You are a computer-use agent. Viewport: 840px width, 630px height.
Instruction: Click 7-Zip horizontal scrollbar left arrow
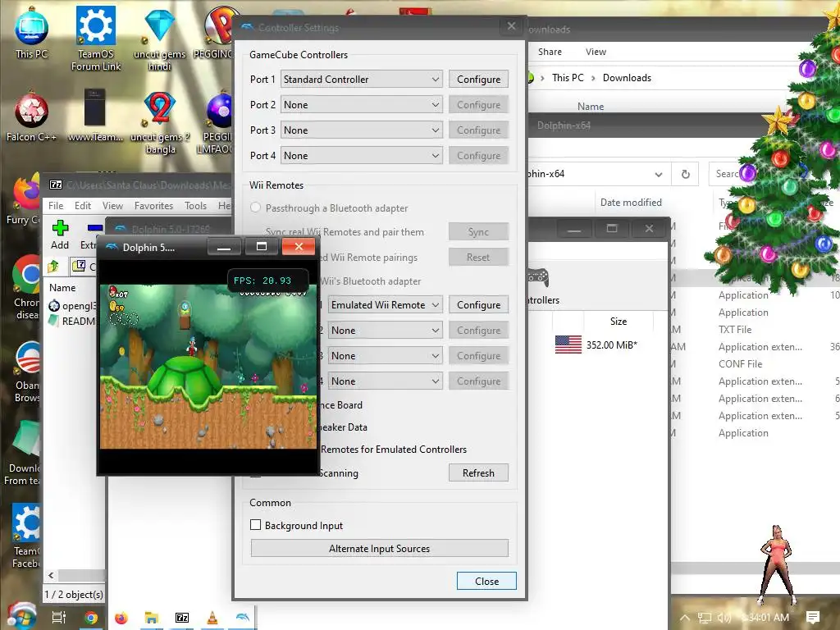(51, 575)
